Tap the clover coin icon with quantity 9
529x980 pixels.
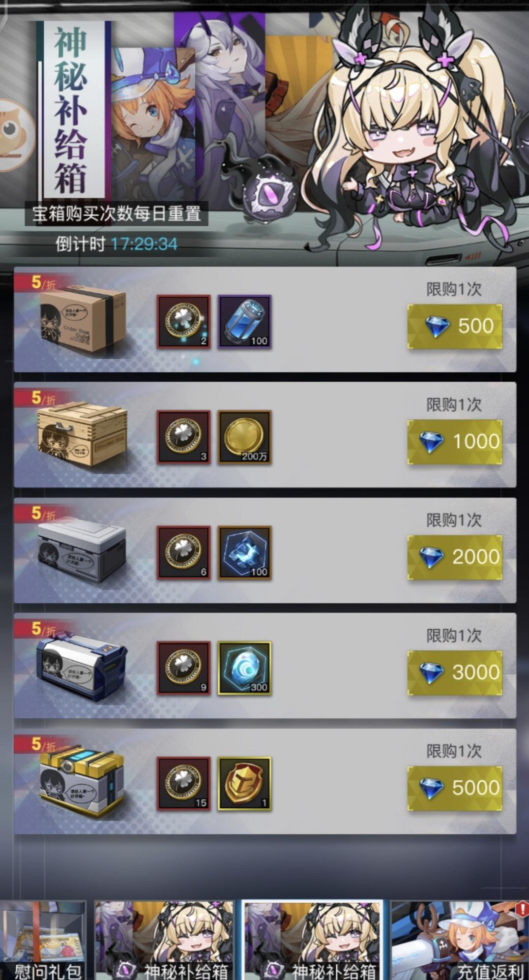tap(184, 668)
